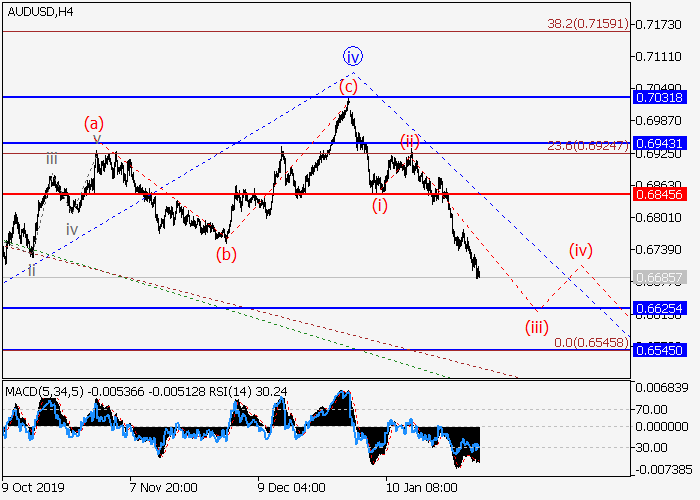The width and height of the screenshot is (700, 500).
Task: Select the current price tag 0.66857
Action: point(659,277)
